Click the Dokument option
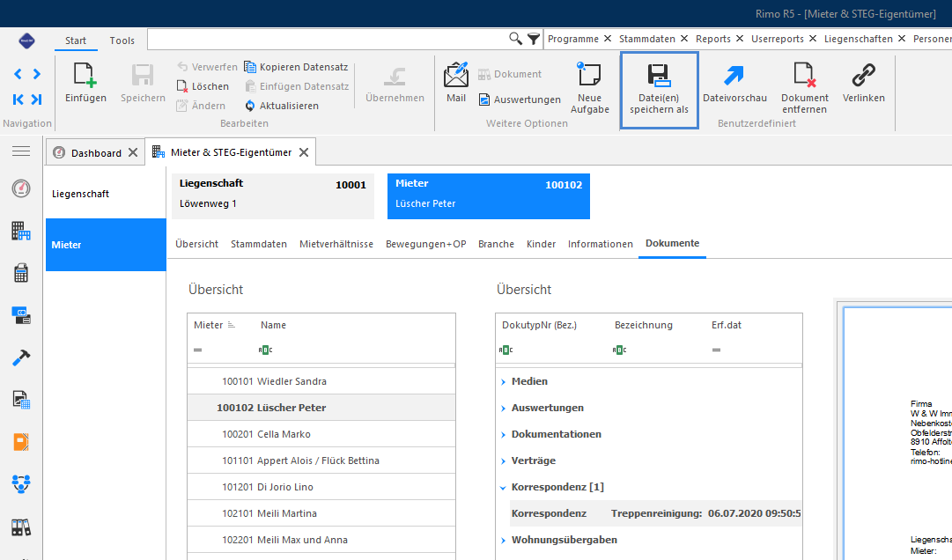The height and width of the screenshot is (560, 952). [509, 74]
